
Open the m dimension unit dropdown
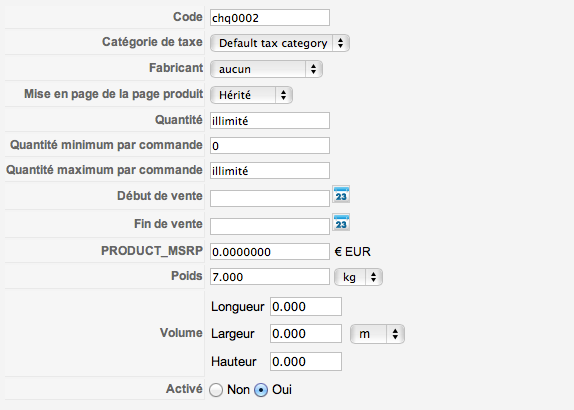click(x=377, y=334)
